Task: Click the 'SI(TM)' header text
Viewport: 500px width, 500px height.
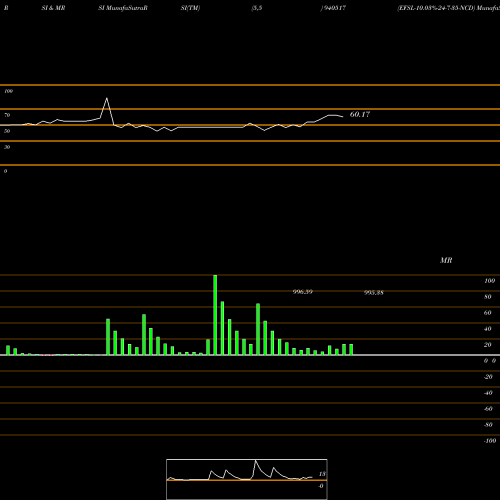Action: [x=190, y=8]
